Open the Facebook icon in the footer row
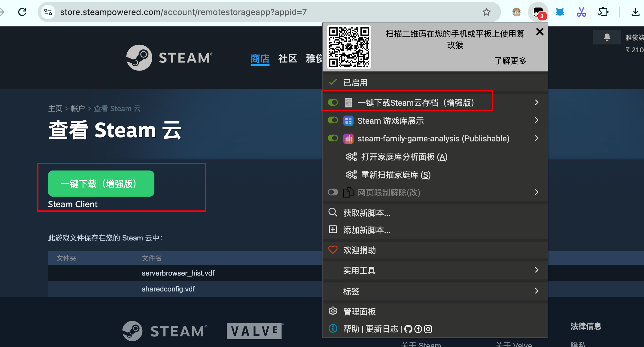 pos(418,329)
